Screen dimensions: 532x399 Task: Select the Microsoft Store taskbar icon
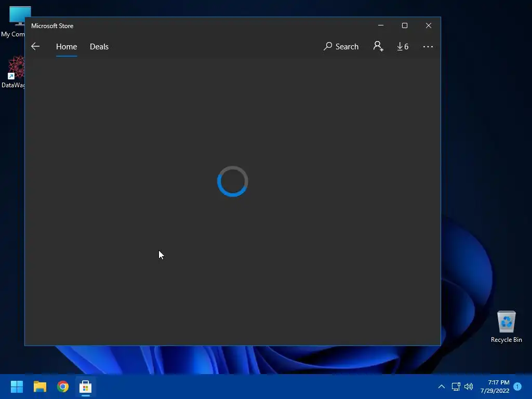click(86, 387)
